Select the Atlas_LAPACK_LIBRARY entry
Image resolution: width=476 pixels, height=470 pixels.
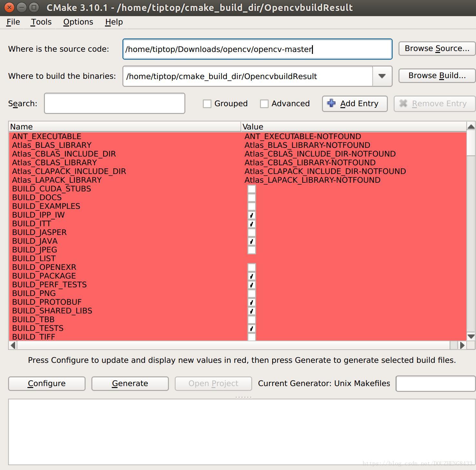[x=57, y=180]
